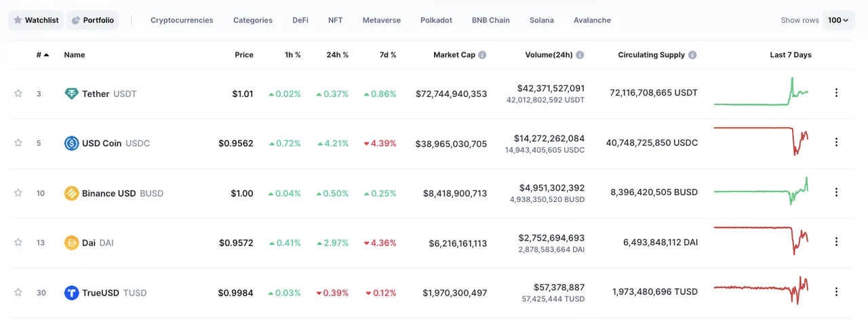Open TrueUSD's 7-day sparkline chart
Screen dimensions: 868x320
(x=761, y=290)
